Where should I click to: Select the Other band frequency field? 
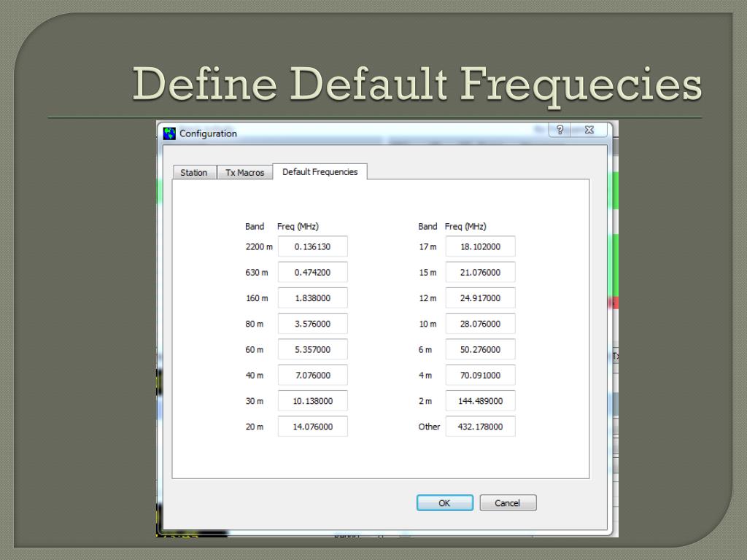coord(480,427)
